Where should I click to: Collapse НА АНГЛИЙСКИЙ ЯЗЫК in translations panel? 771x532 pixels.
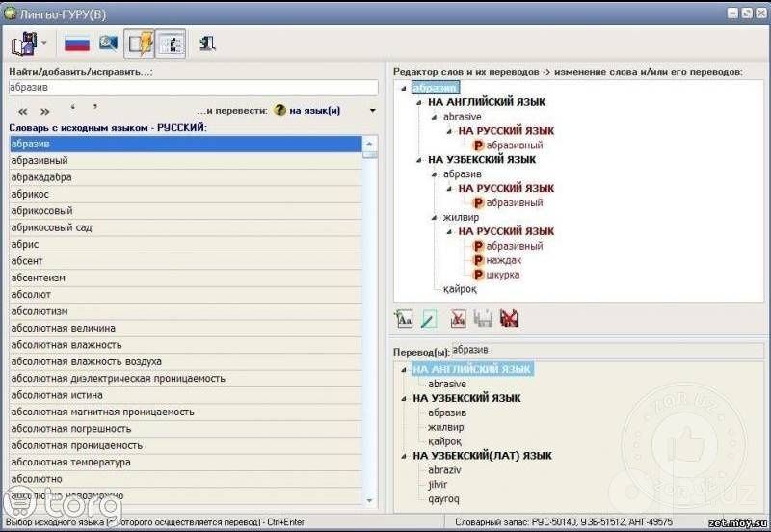(403, 370)
